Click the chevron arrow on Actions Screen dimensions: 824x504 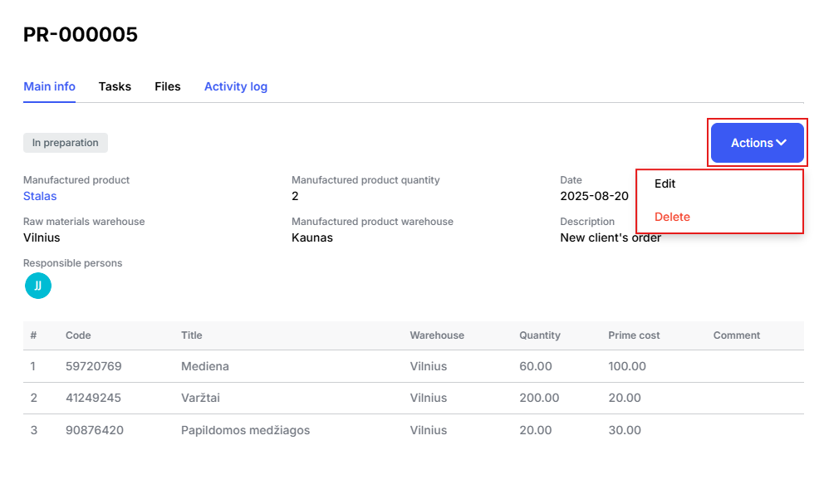782,143
